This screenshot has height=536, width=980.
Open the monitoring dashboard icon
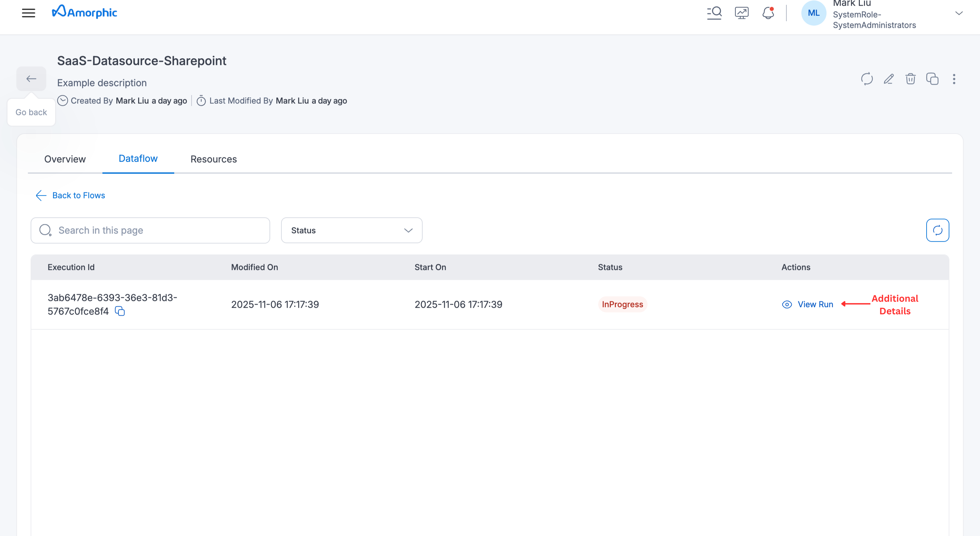741,13
